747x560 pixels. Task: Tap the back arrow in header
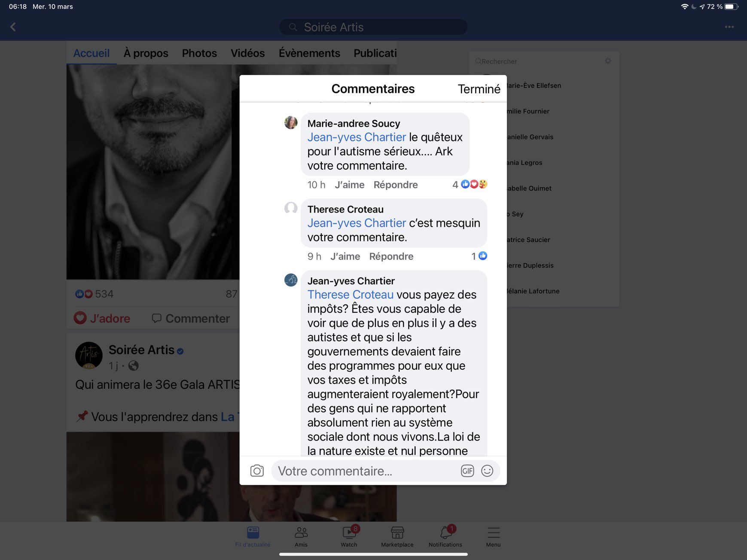click(13, 27)
